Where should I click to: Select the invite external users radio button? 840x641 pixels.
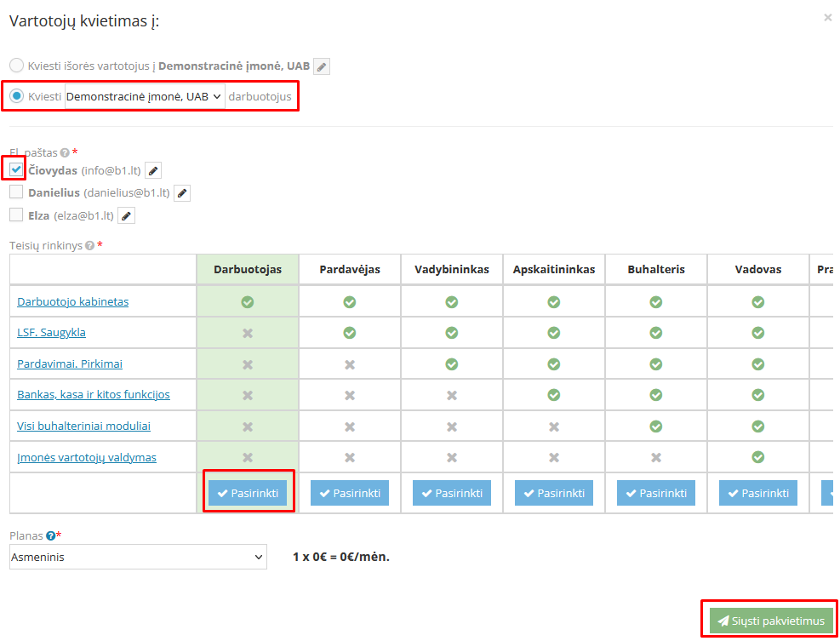point(16,66)
